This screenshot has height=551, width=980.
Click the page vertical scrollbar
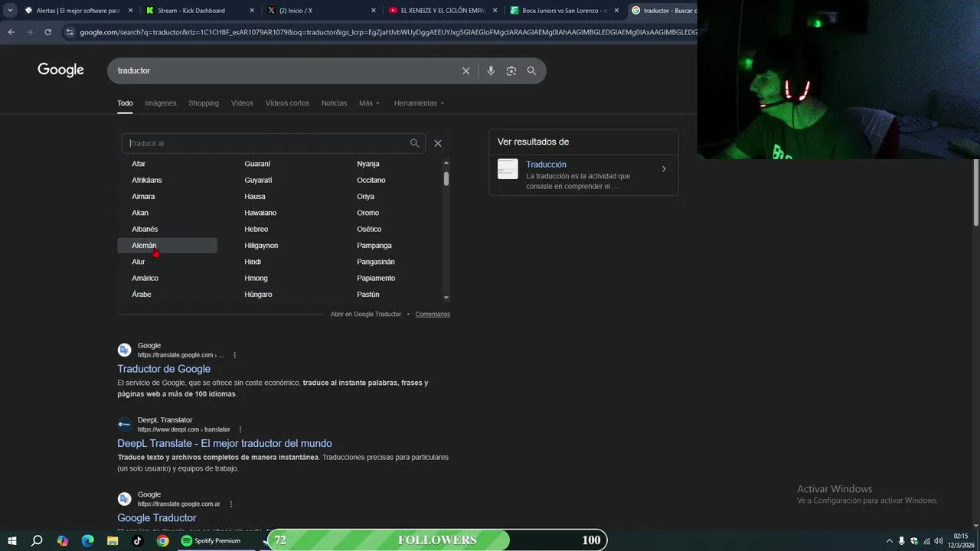pos(976,191)
